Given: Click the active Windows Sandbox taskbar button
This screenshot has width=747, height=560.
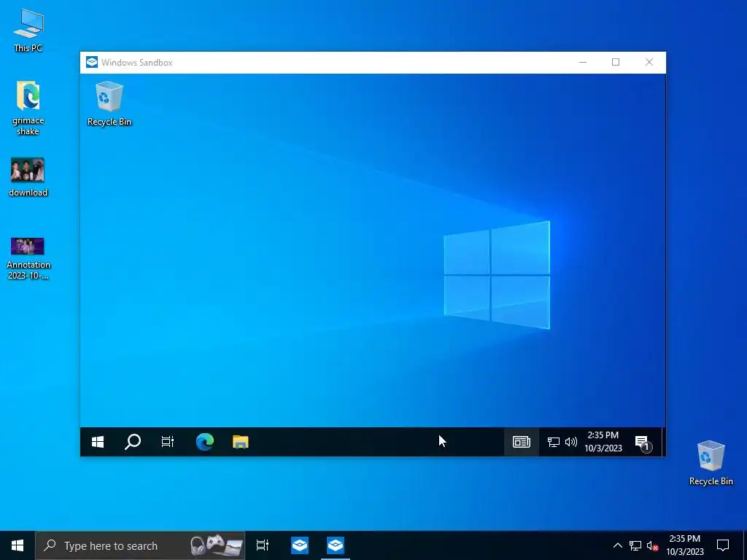Looking at the screenshot, I should pyautogui.click(x=336, y=545).
